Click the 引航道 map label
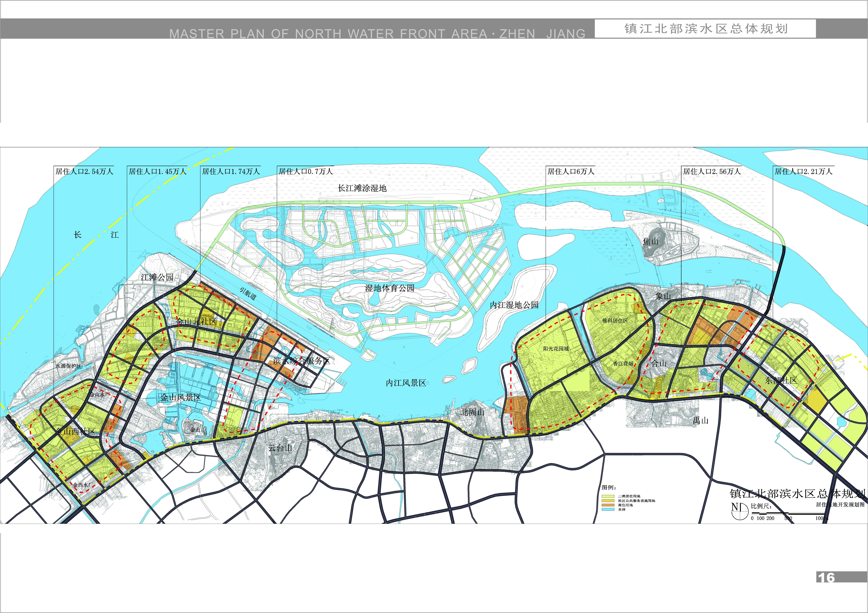Screen dimensions: 868x613 (248, 294)
